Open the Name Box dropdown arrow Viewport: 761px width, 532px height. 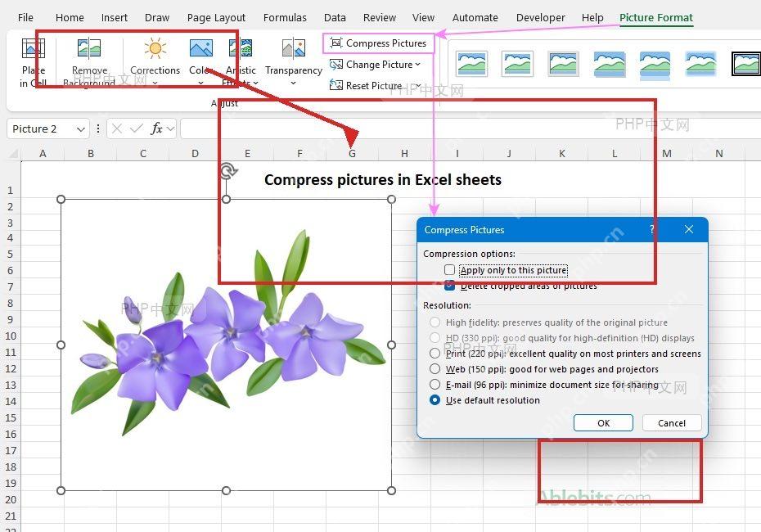pos(80,129)
